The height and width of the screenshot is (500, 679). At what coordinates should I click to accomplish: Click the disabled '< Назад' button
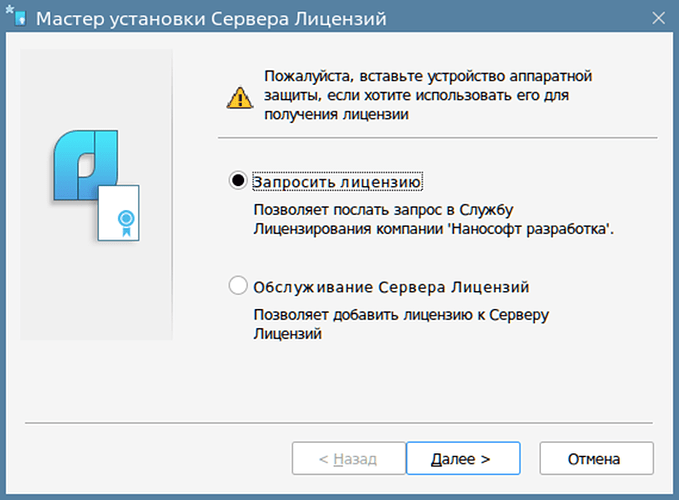pos(349,458)
